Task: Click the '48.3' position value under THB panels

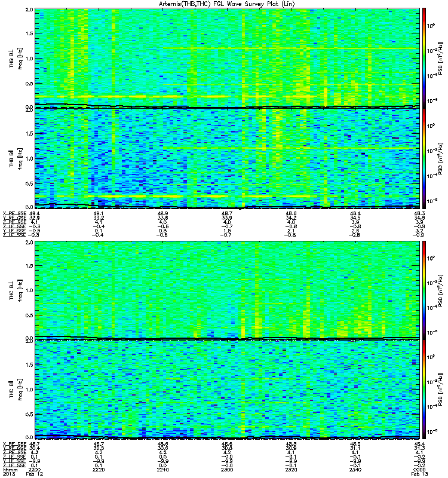Action: tap(420, 213)
